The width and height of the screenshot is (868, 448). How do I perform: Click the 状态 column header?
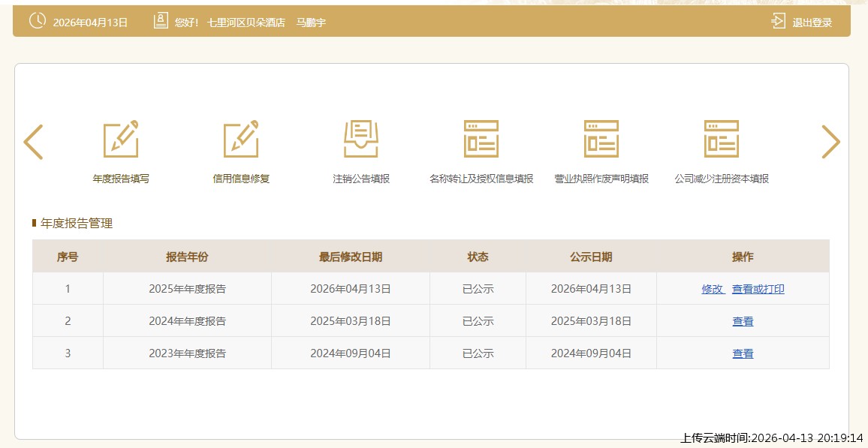(478, 257)
